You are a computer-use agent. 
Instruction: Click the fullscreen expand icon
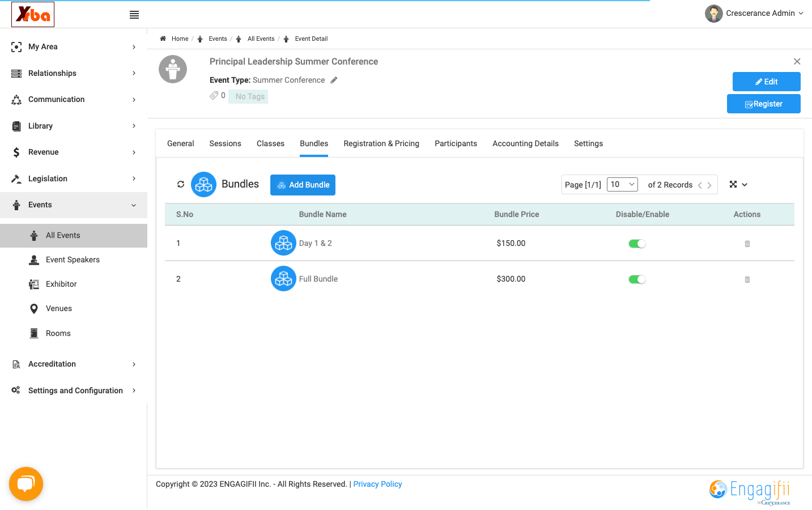[733, 184]
